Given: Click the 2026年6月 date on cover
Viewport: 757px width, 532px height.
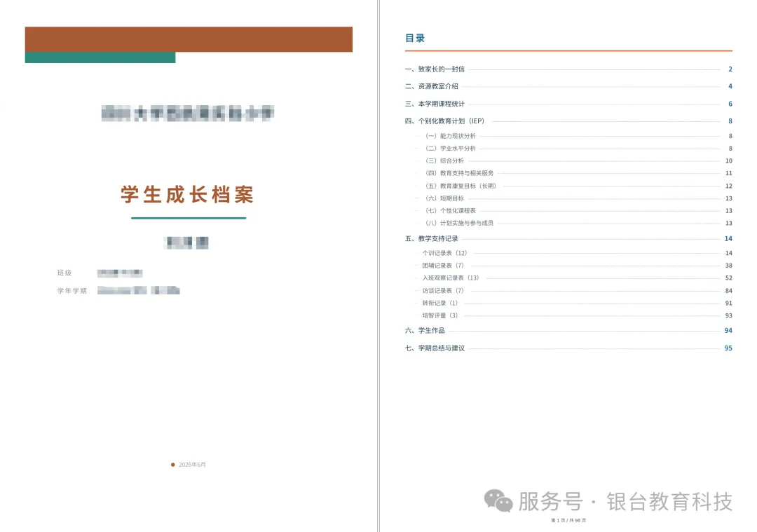Looking at the screenshot, I should coord(192,465).
